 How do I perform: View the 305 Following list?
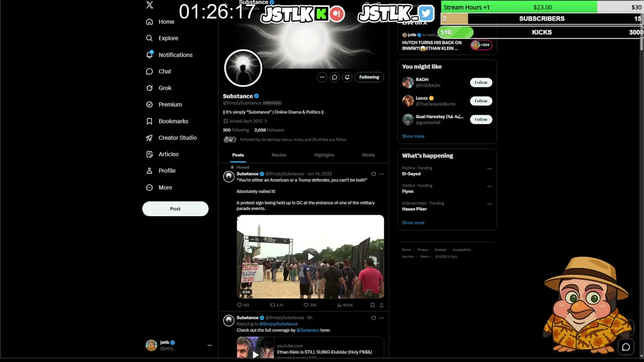[236, 130]
